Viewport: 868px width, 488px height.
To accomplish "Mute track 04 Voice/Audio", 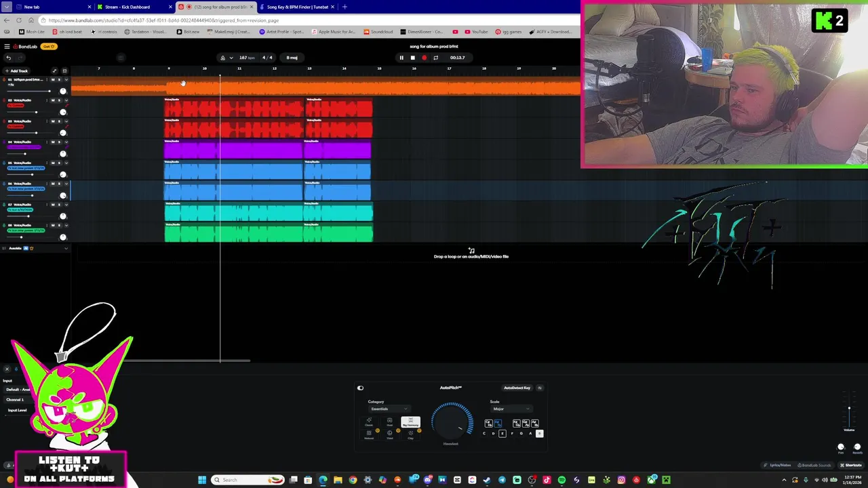I will 52,142.
